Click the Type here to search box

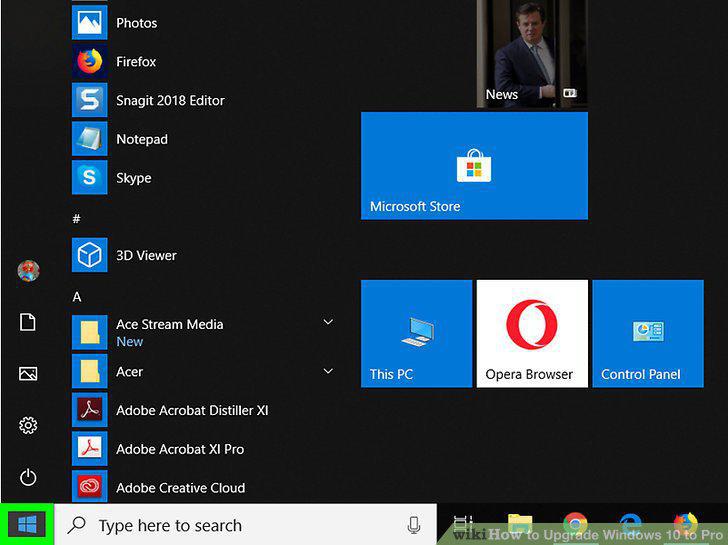pos(245,525)
